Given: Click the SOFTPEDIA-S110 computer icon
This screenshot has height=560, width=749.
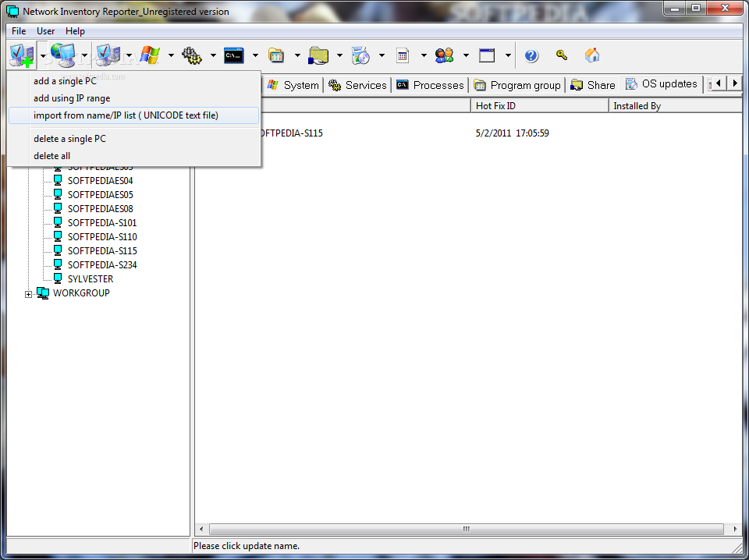Looking at the screenshot, I should click(x=58, y=236).
